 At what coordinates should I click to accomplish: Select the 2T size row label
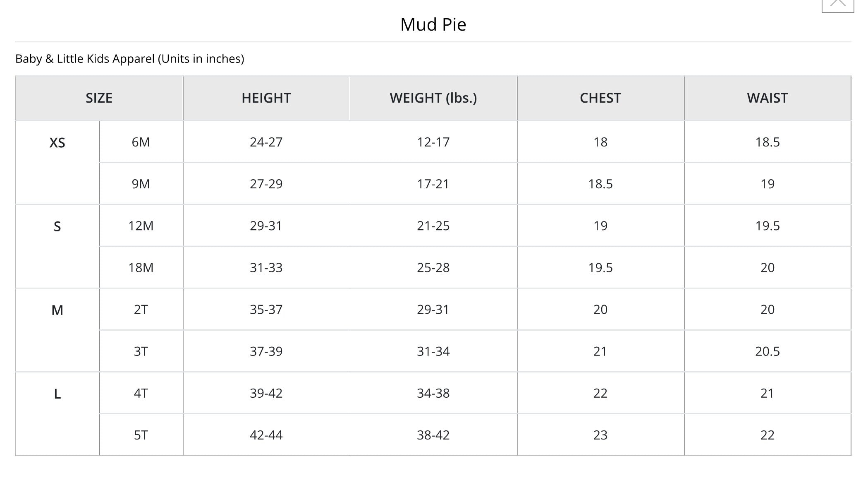[141, 309]
